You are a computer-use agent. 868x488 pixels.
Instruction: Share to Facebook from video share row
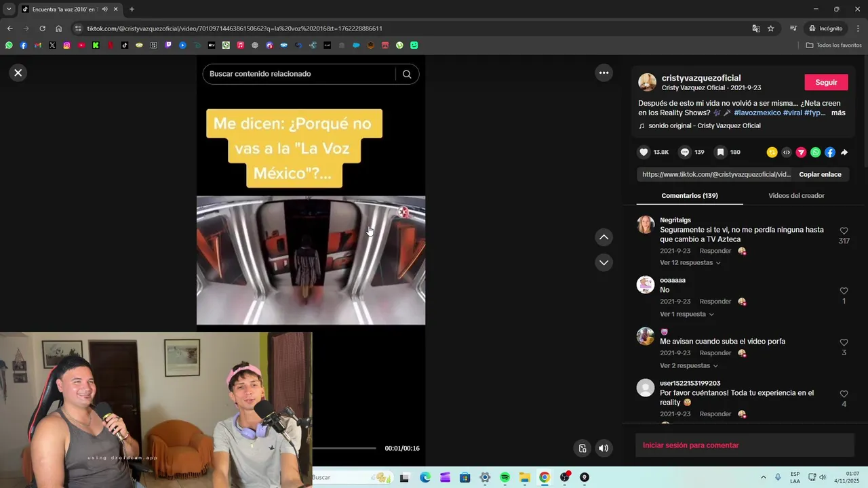tap(830, 152)
